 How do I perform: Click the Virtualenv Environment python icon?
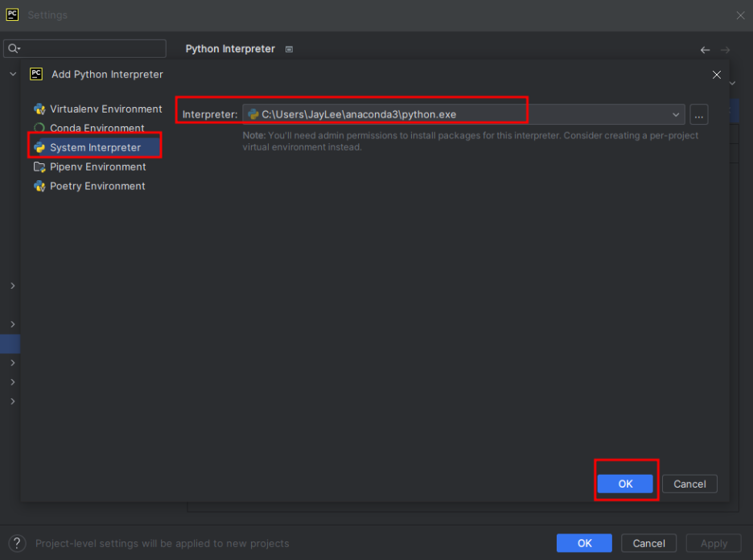pyautogui.click(x=39, y=109)
